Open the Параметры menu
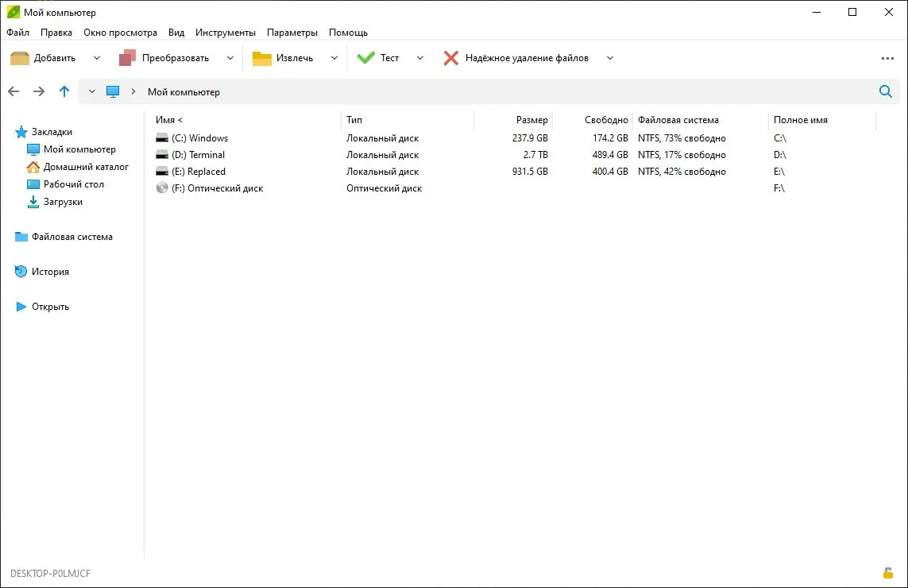The image size is (908, 588). (292, 33)
